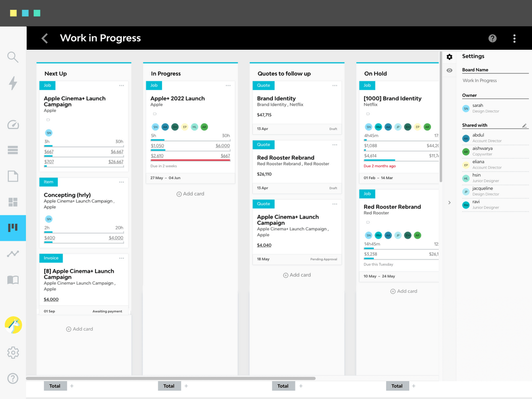Open options menu on Concepting (hrly) item

pyautogui.click(x=121, y=182)
